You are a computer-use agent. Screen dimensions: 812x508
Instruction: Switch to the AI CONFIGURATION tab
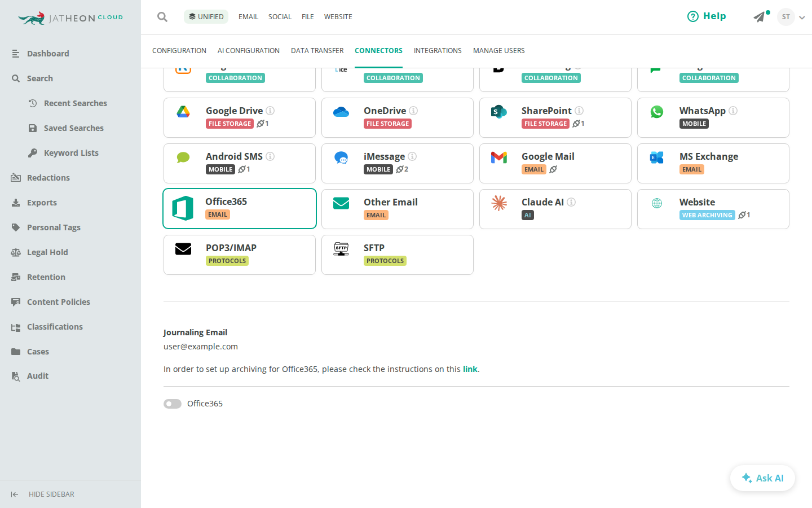[249, 51]
